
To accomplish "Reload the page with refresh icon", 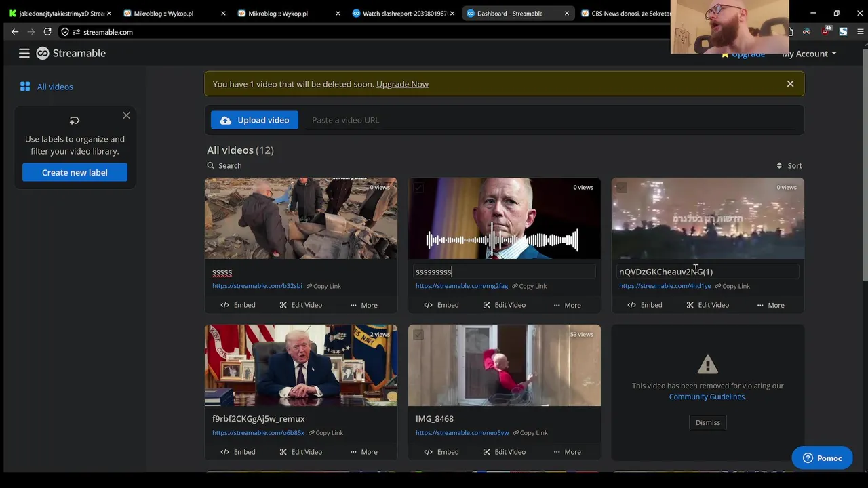I will [x=47, y=32].
